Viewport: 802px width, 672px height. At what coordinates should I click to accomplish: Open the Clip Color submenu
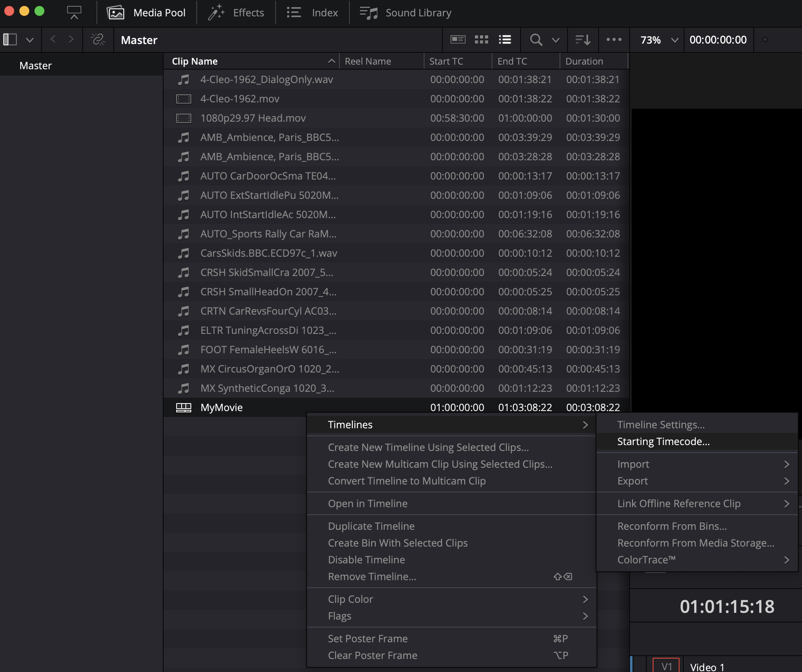tap(350, 599)
